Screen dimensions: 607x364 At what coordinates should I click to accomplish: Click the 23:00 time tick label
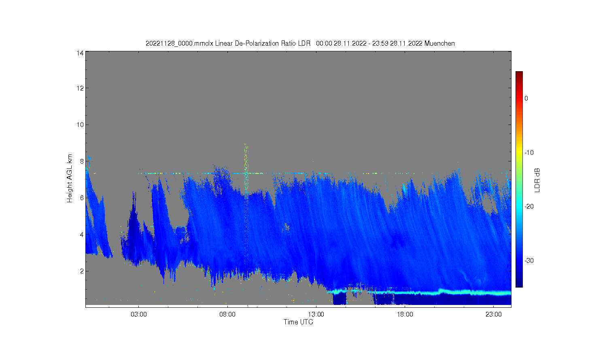(x=494, y=314)
